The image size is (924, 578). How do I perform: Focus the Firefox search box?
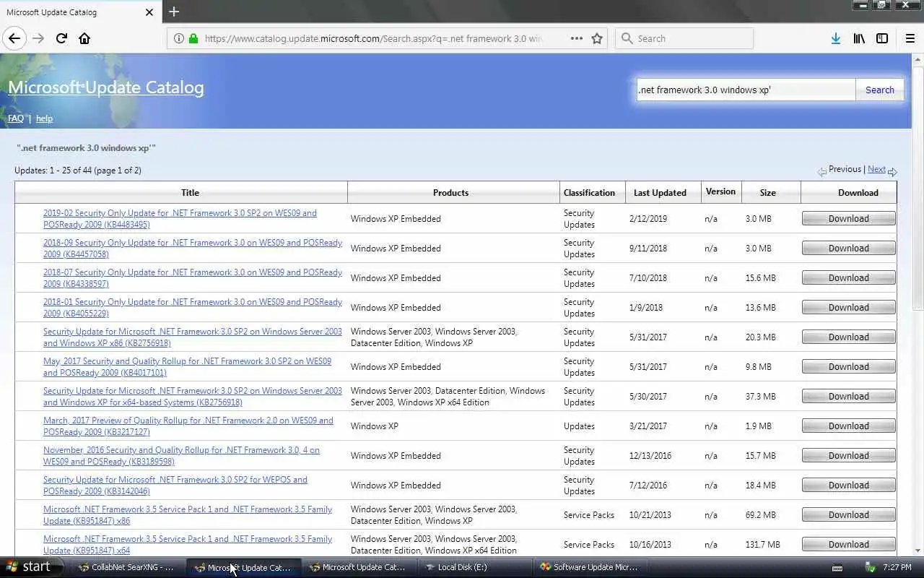pyautogui.click(x=684, y=38)
